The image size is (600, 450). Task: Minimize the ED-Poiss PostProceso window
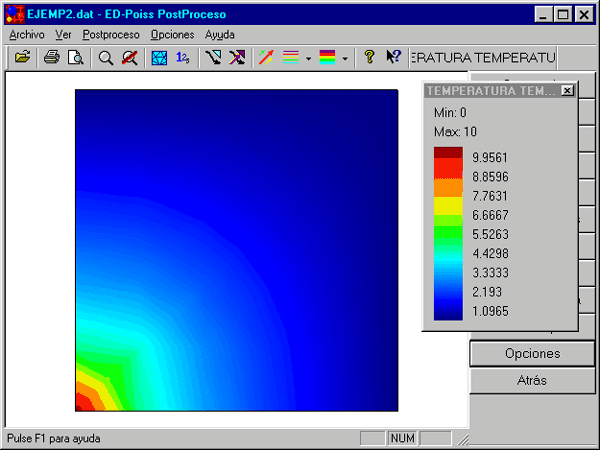543,15
